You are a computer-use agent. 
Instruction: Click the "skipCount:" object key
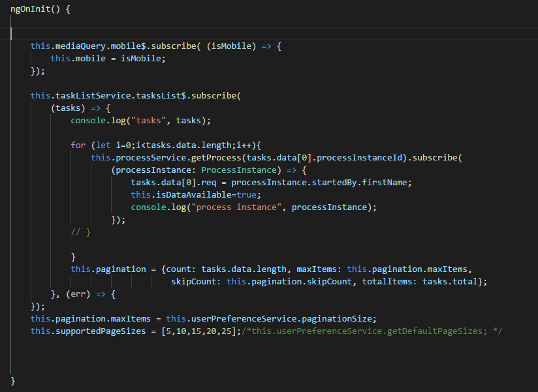tap(197, 281)
